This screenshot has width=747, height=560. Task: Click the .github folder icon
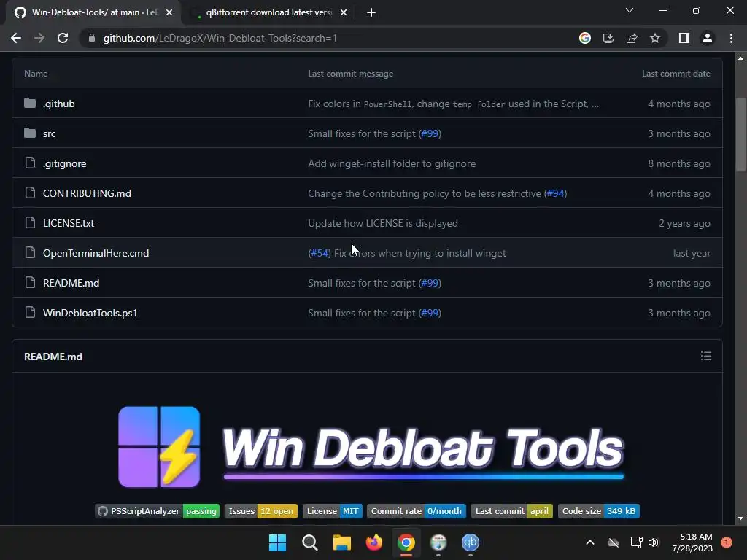[x=30, y=104]
